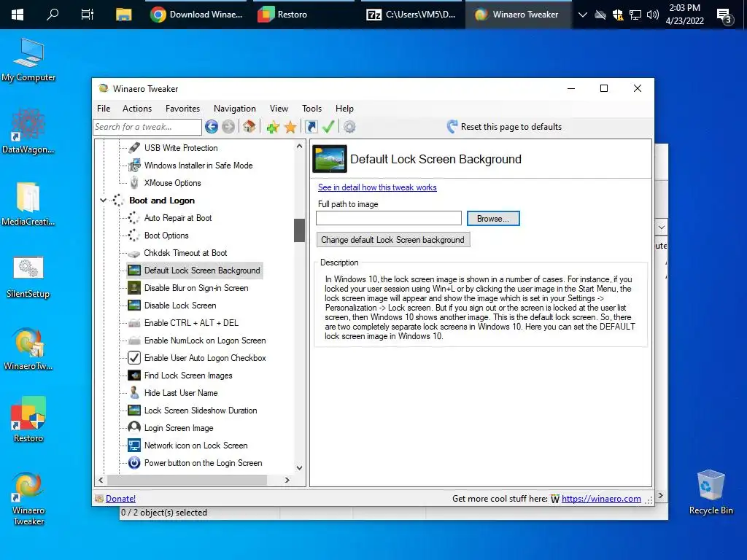
Task: Click tree horizontal scrollbar left arrow
Action: [x=101, y=480]
